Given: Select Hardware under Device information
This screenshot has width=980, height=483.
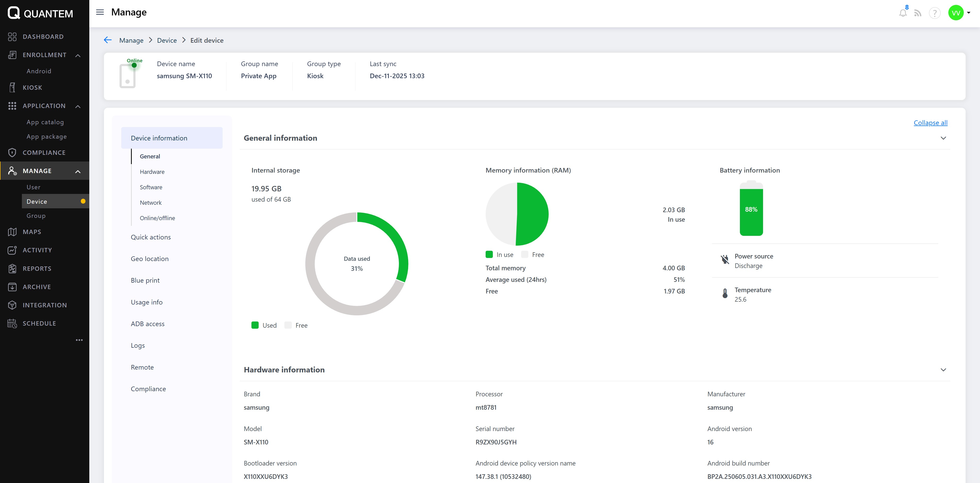Looking at the screenshot, I should tap(152, 172).
